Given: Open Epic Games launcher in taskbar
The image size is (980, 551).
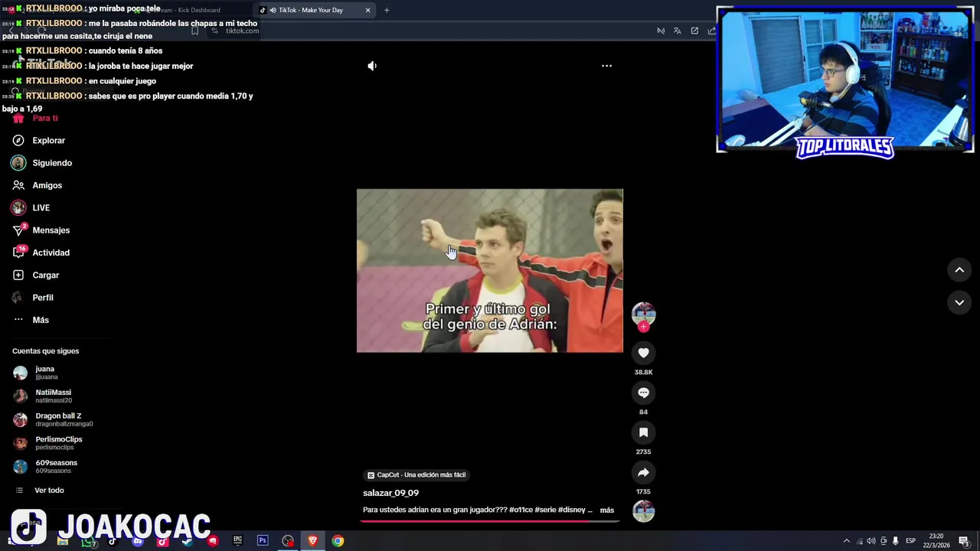Looking at the screenshot, I should pyautogui.click(x=237, y=541).
